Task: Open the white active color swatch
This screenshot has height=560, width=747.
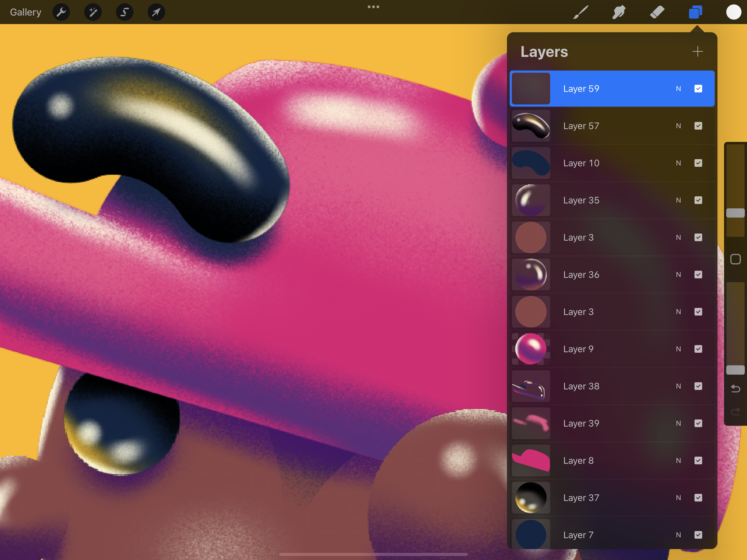Action: (x=734, y=13)
